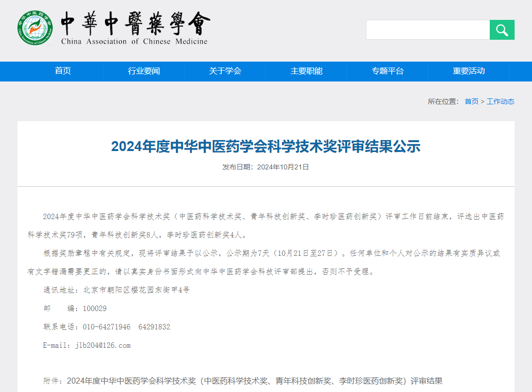Screen dimensions: 532x392
Task: Open the 专题平台 navigation item
Action: [387, 71]
